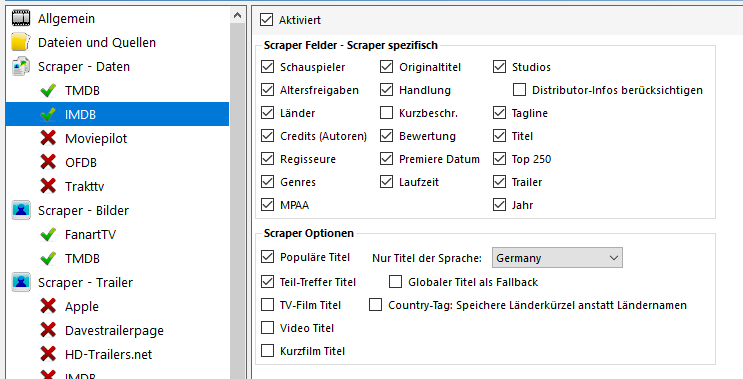Screen dimensions: 743x379
Task: Click the red X icon beside Apple
Action: pyautogui.click(x=48, y=306)
